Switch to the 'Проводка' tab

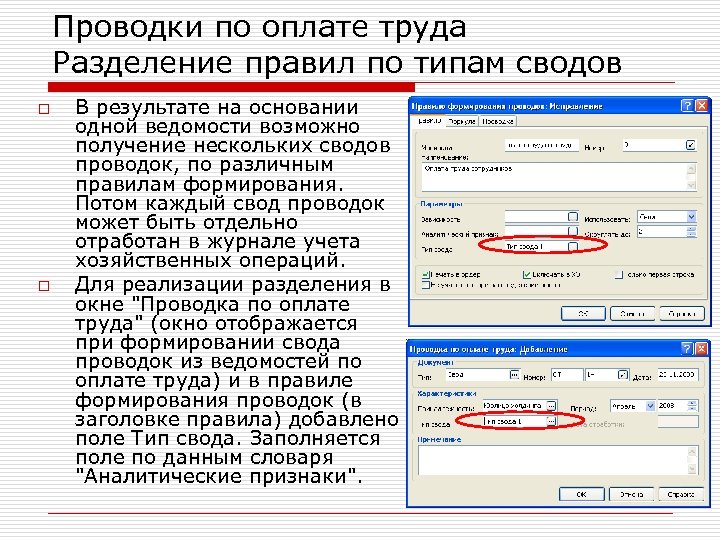(498, 122)
